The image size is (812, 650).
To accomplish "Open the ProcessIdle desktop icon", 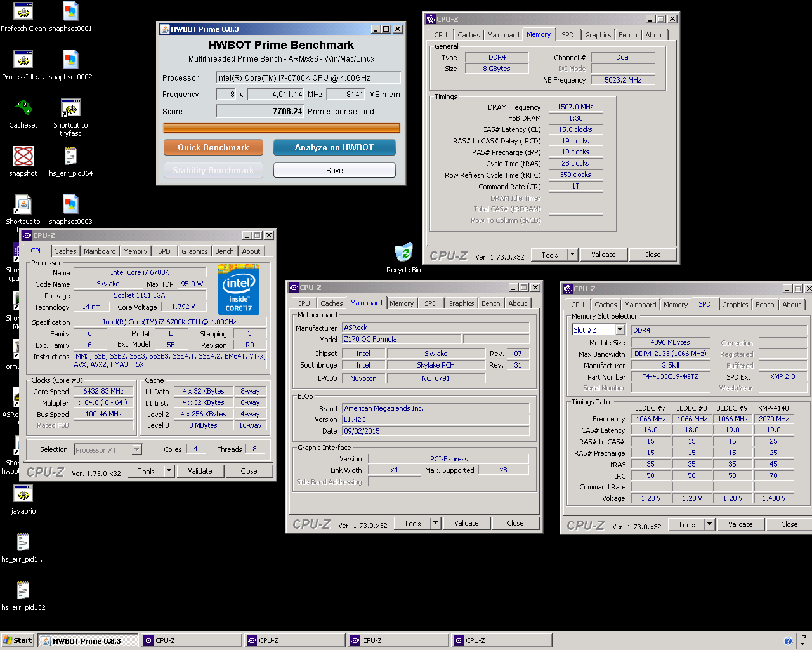I will (x=23, y=65).
